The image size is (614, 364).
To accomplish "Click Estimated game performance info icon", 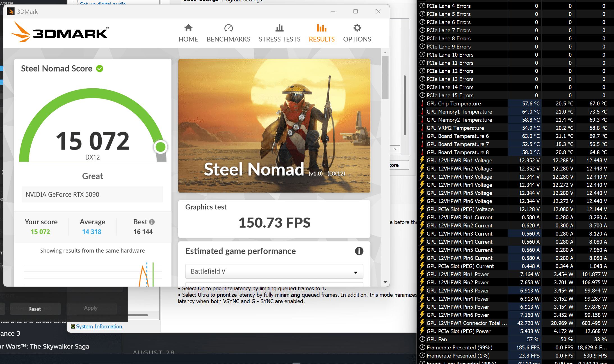I will click(359, 251).
